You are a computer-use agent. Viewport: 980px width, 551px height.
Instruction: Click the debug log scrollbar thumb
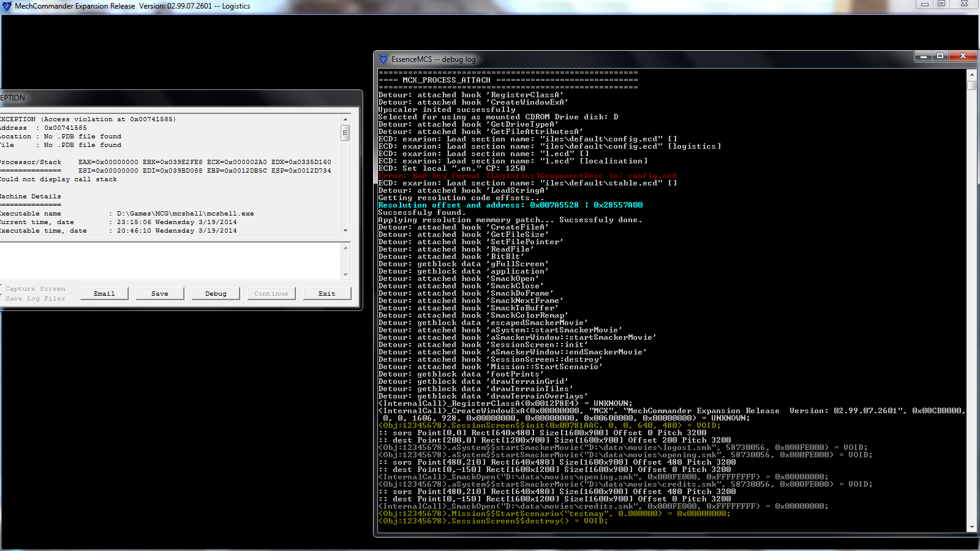[x=971, y=85]
